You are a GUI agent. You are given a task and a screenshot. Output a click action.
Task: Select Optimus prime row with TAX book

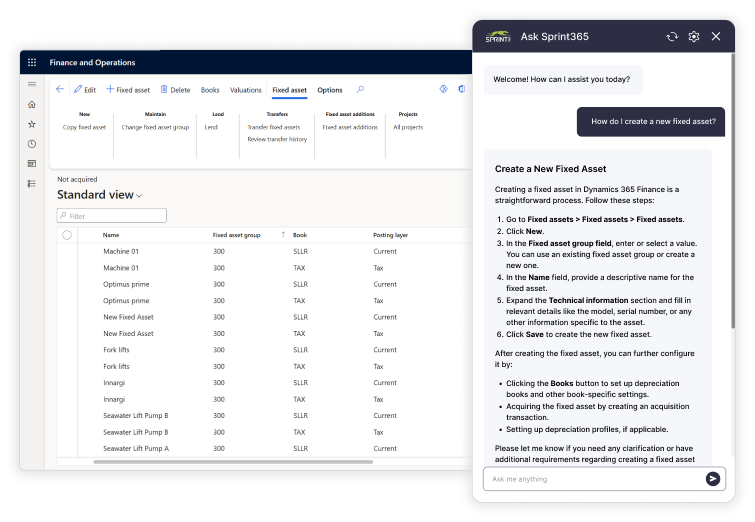[264, 300]
